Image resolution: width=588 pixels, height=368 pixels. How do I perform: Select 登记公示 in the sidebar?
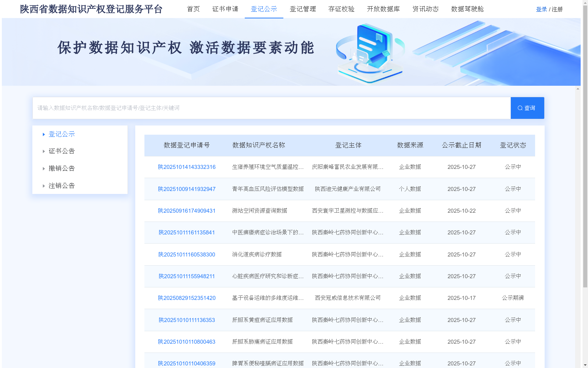point(62,134)
